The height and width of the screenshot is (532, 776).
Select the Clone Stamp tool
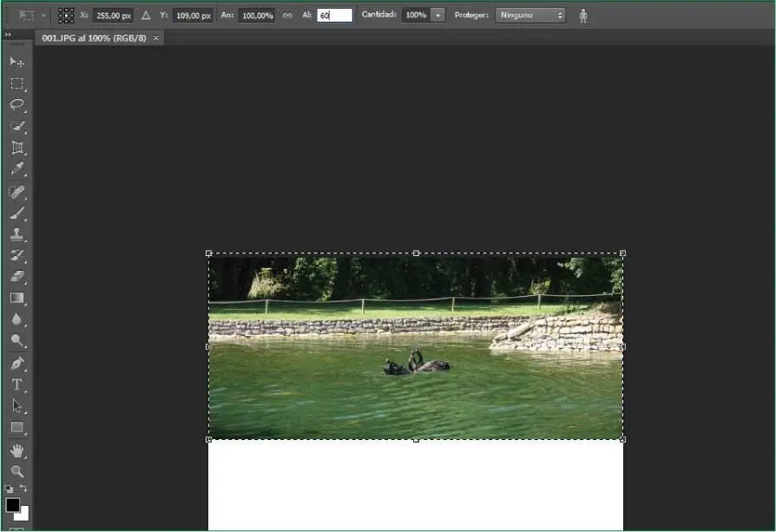(x=16, y=234)
